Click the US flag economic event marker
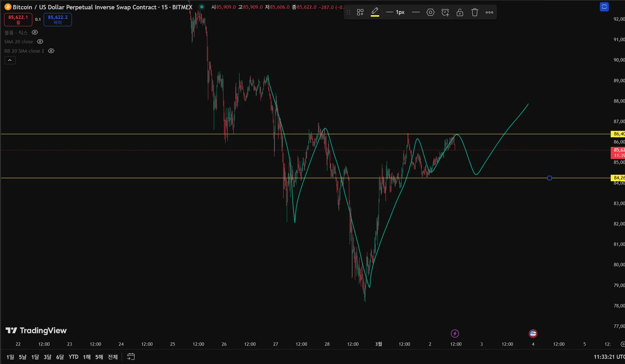Viewport: 625px width, 364px height. (x=533, y=334)
